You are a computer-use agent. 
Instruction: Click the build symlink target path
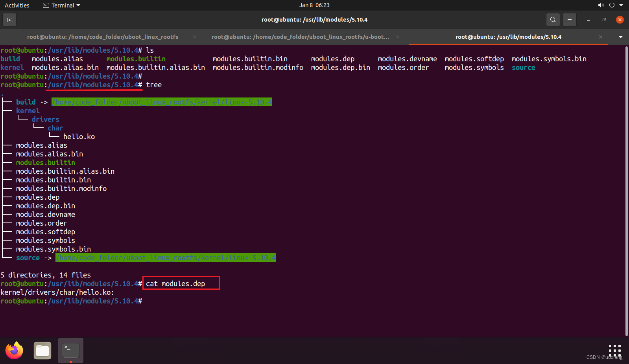point(162,102)
